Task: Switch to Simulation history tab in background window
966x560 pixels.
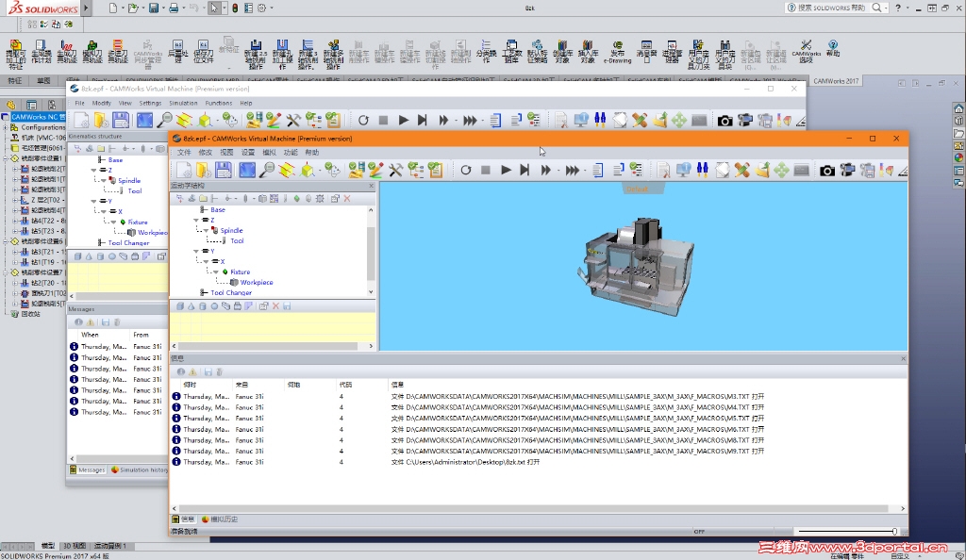Action: [140, 469]
